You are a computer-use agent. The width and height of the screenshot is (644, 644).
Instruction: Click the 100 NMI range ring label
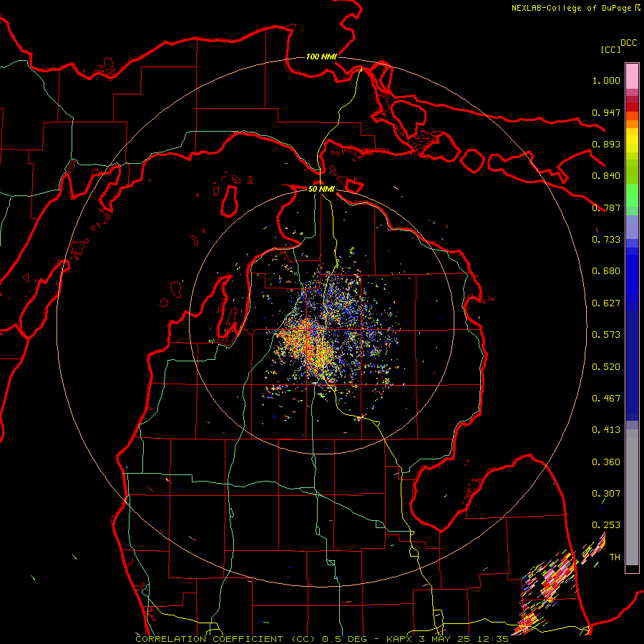[321, 57]
